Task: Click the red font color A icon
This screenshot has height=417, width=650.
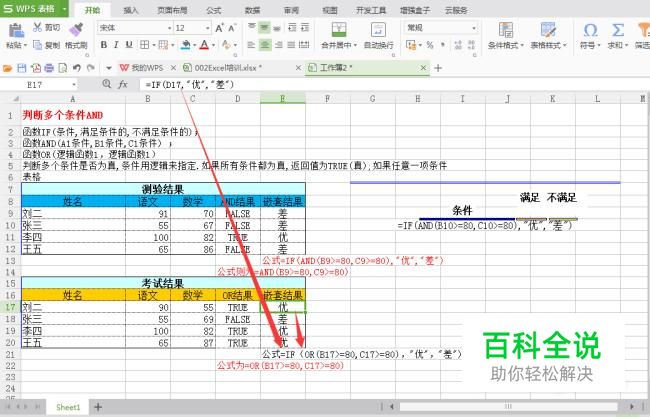Action: point(204,45)
